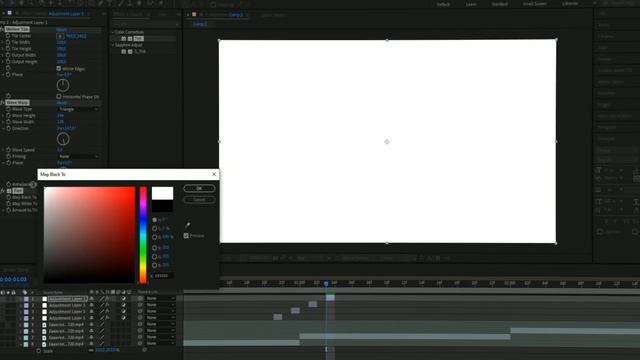
Task: Toggle stopwatch for Map Black To property
Action: click(8, 198)
